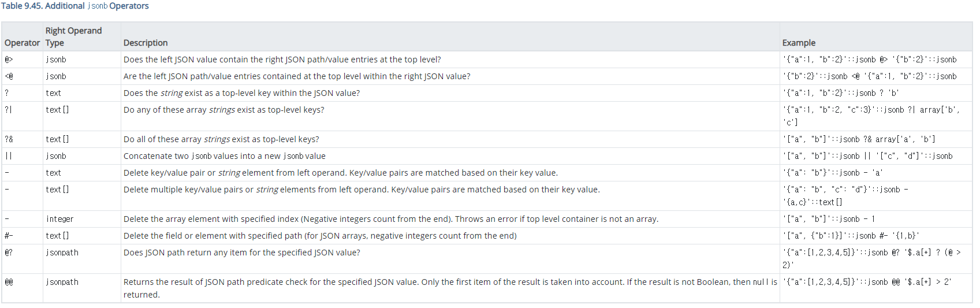Click the Example column header

click(x=799, y=43)
